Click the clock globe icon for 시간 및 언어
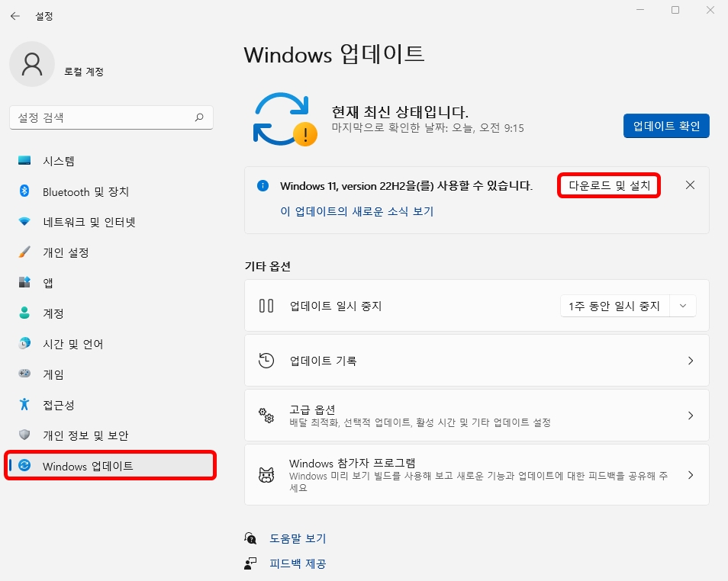 [x=24, y=343]
